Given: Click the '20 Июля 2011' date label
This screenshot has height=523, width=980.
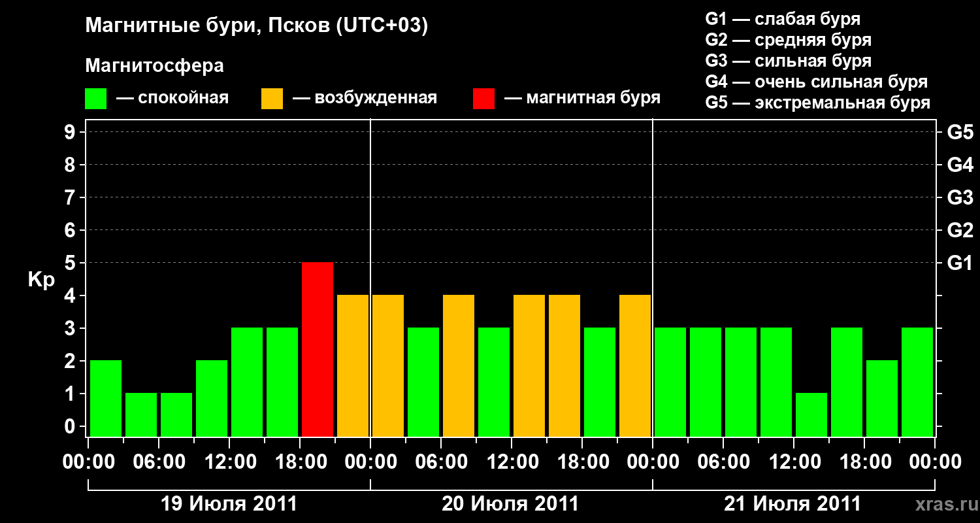Looking at the screenshot, I should click(511, 504).
